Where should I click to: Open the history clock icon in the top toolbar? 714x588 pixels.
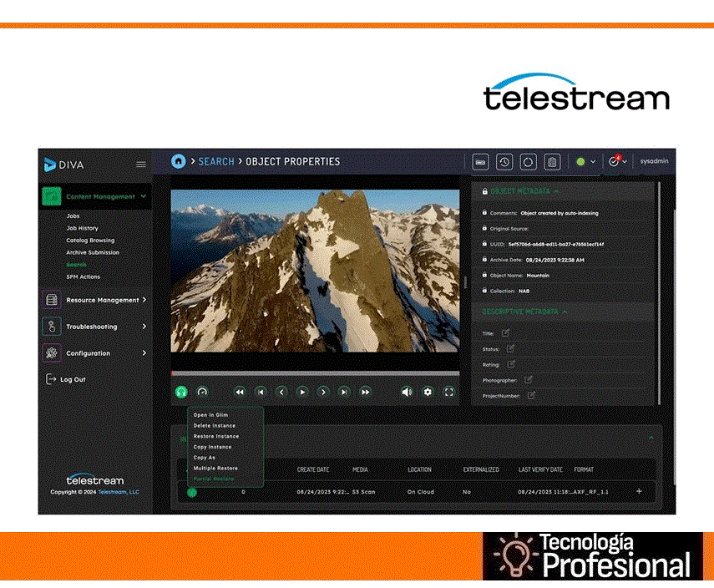[504, 162]
